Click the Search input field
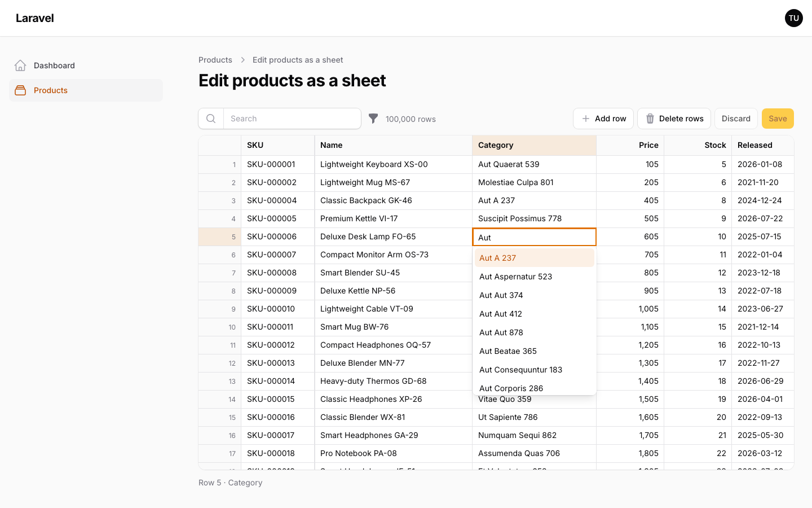Screen dimensions: 812x508 tap(292, 119)
